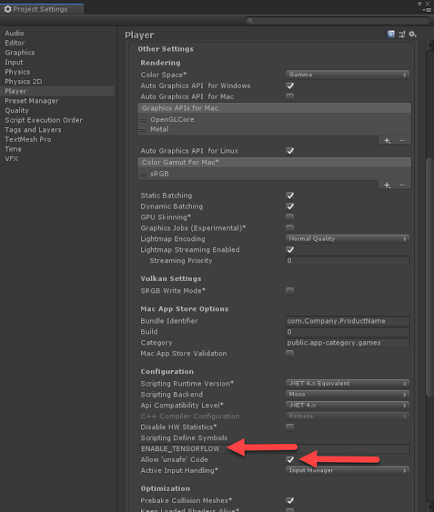Open the Lightmap Encoding dropdown
The height and width of the screenshot is (512, 434).
tap(348, 239)
